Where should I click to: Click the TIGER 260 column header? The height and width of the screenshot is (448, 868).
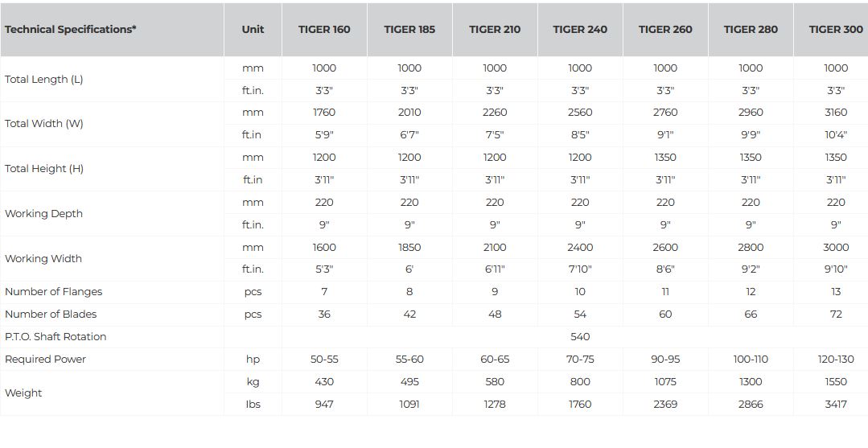pyautogui.click(x=665, y=30)
